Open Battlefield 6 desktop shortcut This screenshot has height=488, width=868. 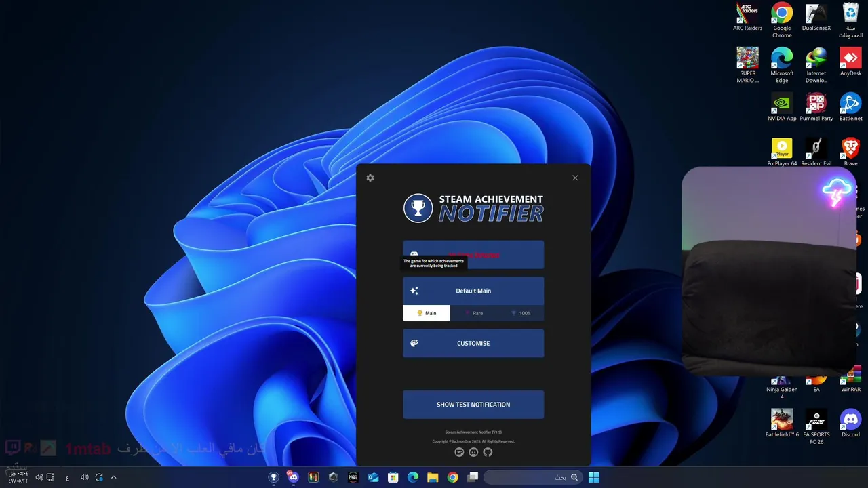click(x=782, y=424)
